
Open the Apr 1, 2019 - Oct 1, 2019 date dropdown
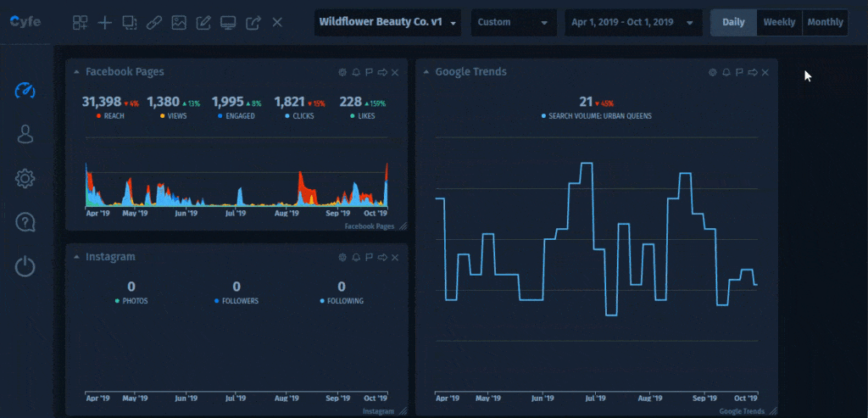click(x=633, y=23)
